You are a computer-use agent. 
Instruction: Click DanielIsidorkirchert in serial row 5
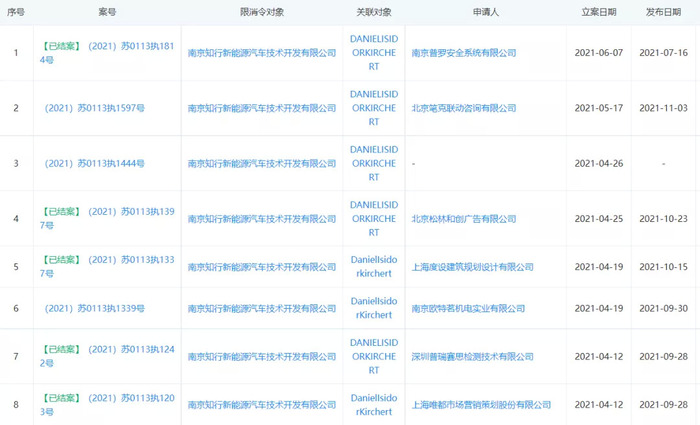click(x=374, y=267)
